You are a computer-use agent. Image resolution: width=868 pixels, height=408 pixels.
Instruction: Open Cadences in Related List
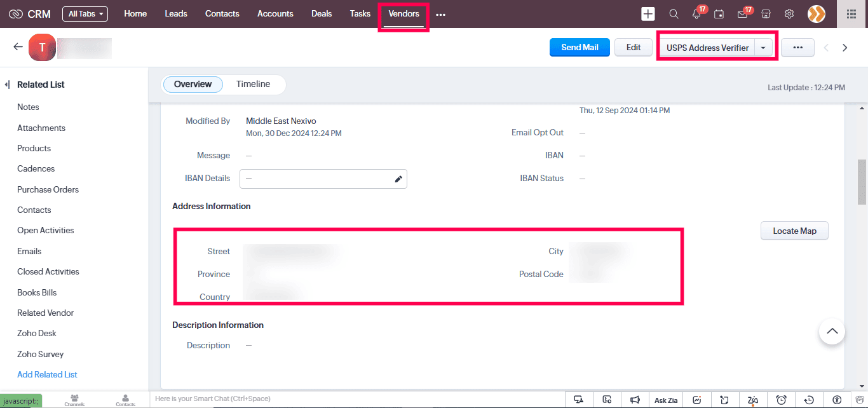pos(36,168)
